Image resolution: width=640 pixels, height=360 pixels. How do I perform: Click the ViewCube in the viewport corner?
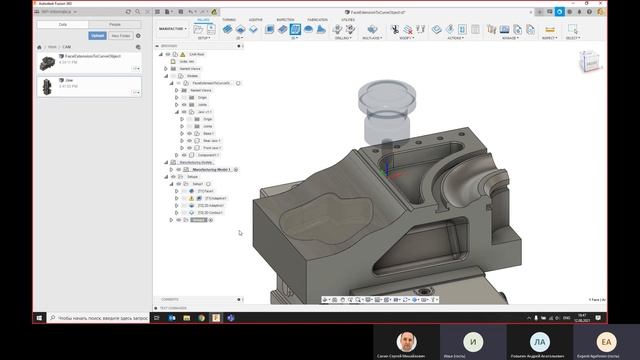click(589, 61)
